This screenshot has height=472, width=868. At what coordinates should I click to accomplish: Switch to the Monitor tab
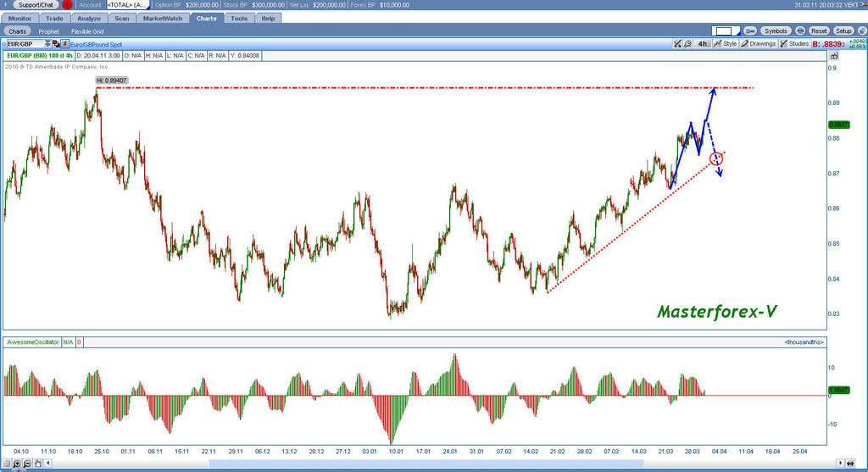20,19
